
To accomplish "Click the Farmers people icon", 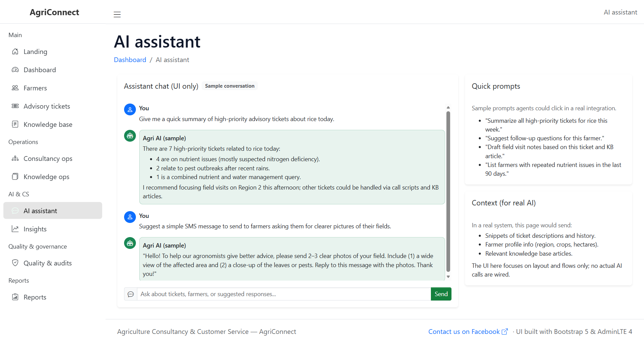I will [15, 88].
